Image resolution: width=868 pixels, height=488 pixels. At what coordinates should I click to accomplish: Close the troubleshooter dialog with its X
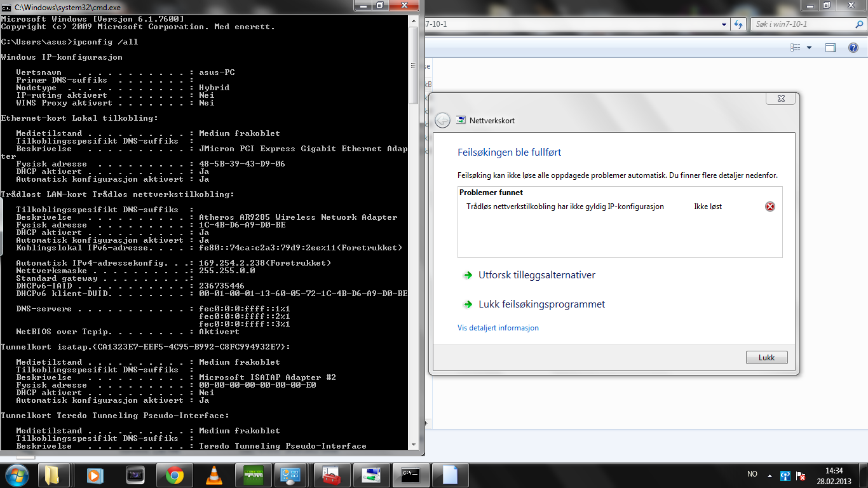[780, 98]
